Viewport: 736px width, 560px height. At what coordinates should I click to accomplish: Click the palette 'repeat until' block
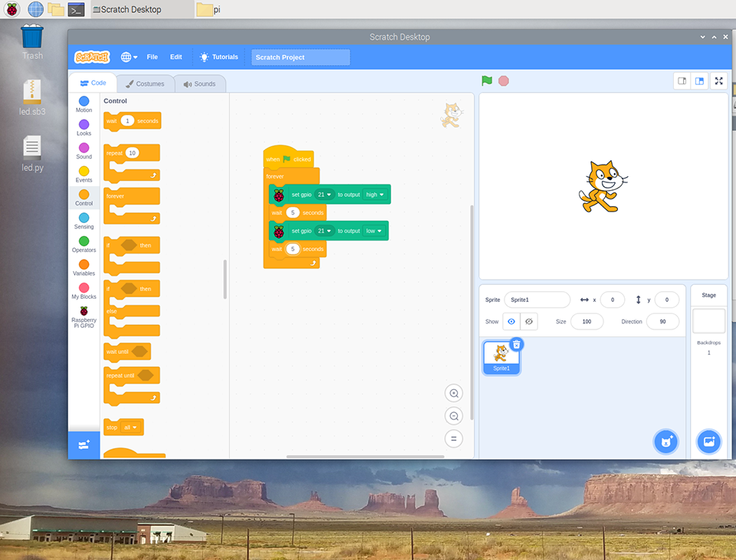[x=132, y=386]
